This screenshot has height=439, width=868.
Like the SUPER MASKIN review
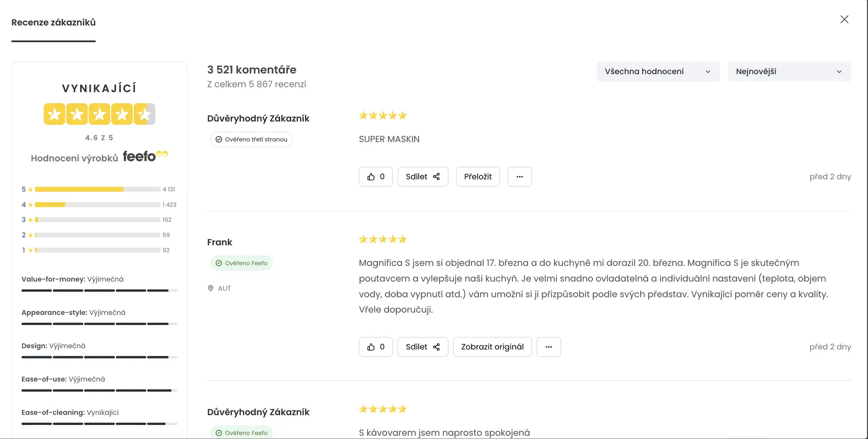[x=376, y=177]
